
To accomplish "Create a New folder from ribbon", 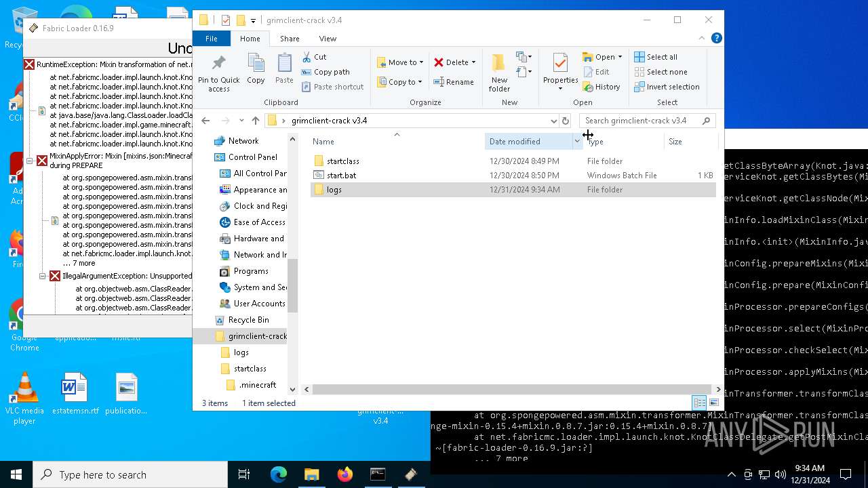I will pos(499,73).
